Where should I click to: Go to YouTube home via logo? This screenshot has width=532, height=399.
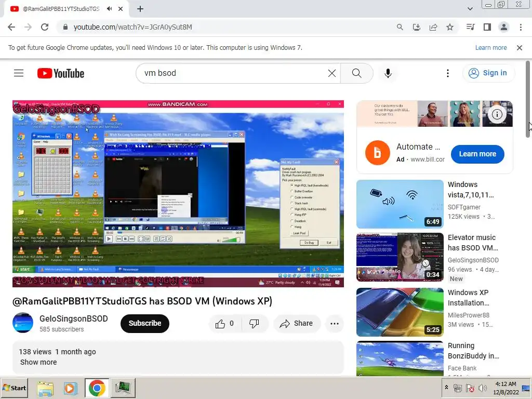pyautogui.click(x=61, y=73)
